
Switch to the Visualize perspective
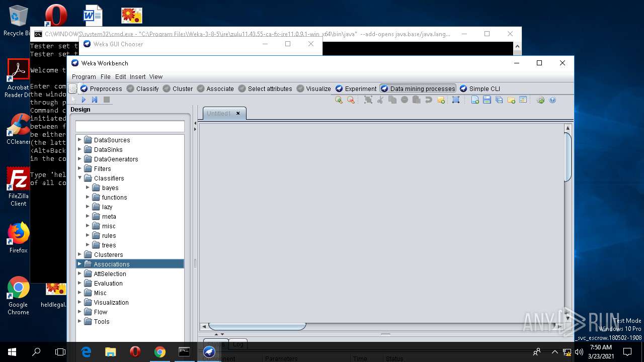(x=313, y=88)
